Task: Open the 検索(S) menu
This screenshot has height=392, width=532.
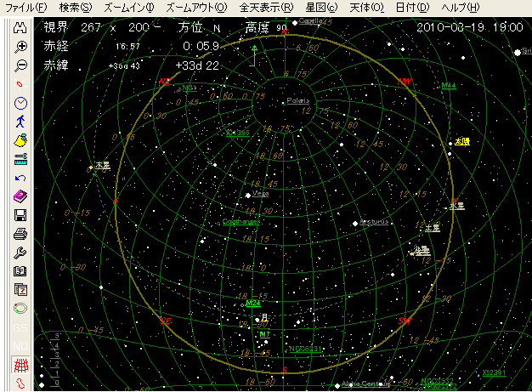Action: [x=76, y=8]
